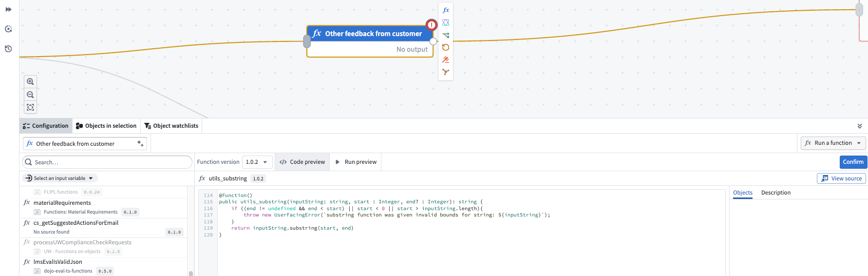Click the 'No output' text on node

[412, 49]
